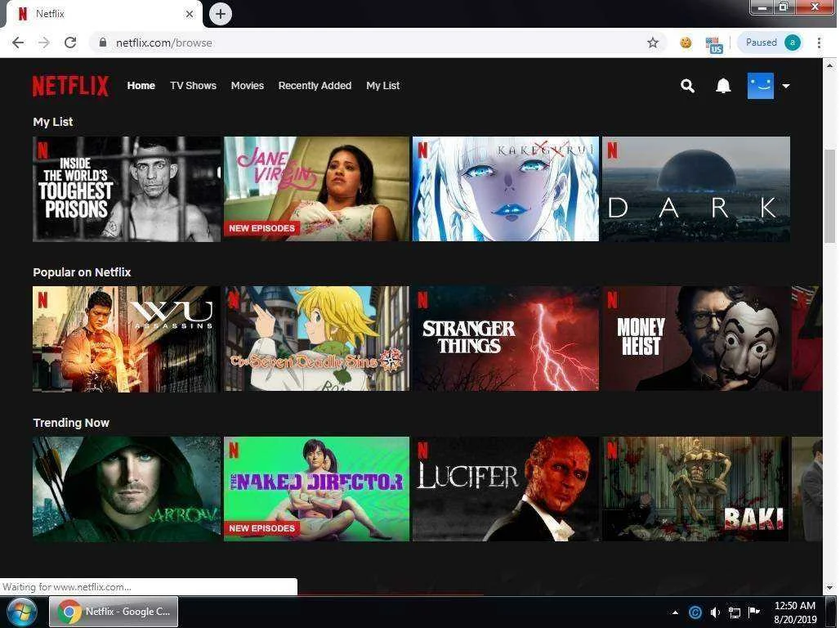Viewport: 840px width, 628px height.
Task: Open the TV Shows menu
Action: (x=193, y=86)
